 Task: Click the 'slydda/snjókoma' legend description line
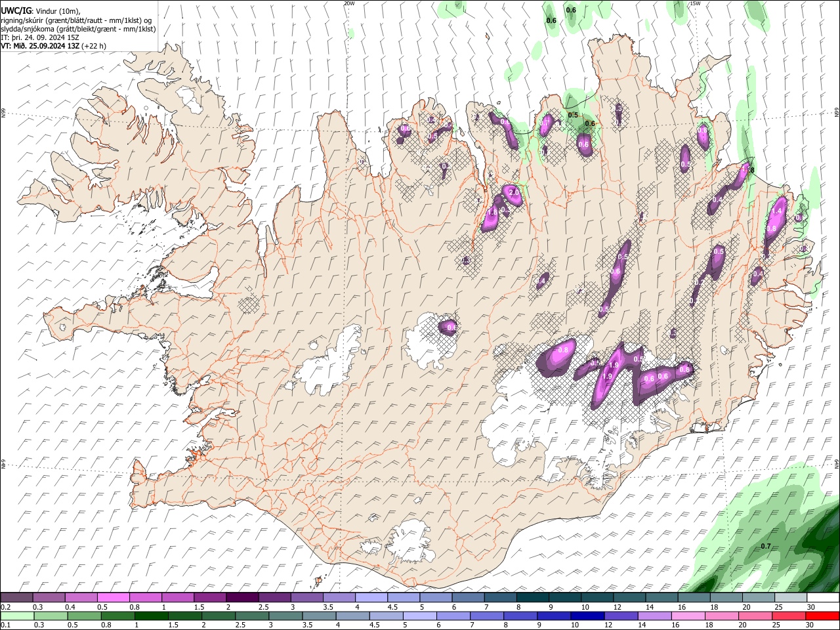[x=78, y=29]
